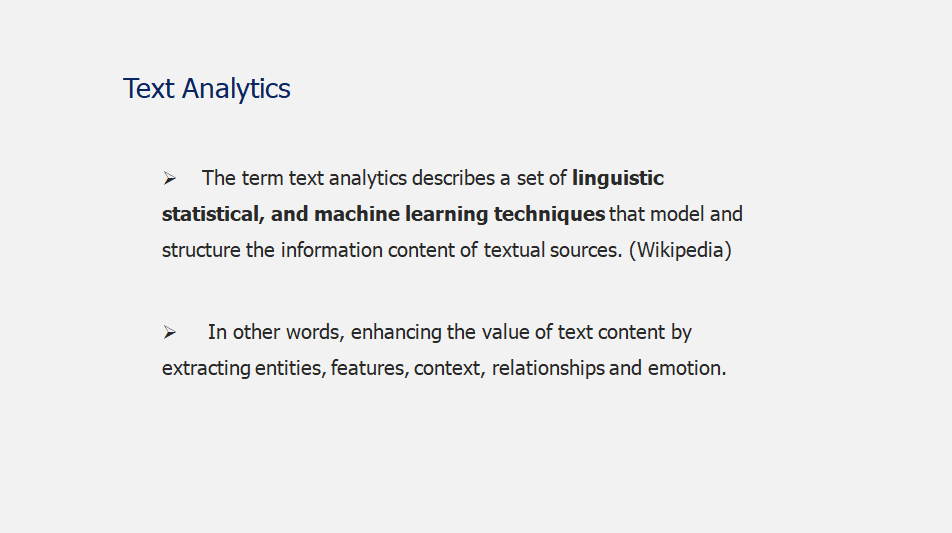This screenshot has height=533, width=952.
Task: Click the second arrow bullet marker
Action: 169,333
